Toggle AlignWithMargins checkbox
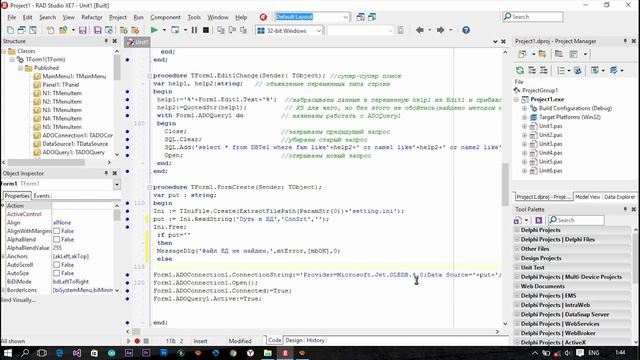Screen dimensions: 640x360 57,231
